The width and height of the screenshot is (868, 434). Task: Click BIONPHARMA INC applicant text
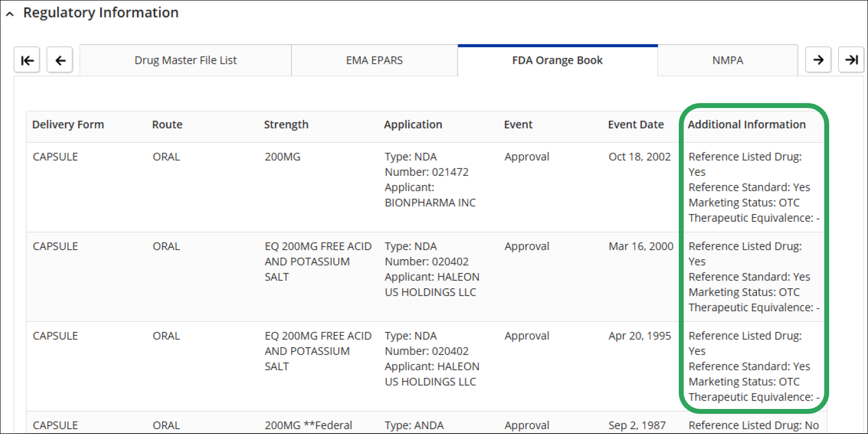click(430, 203)
